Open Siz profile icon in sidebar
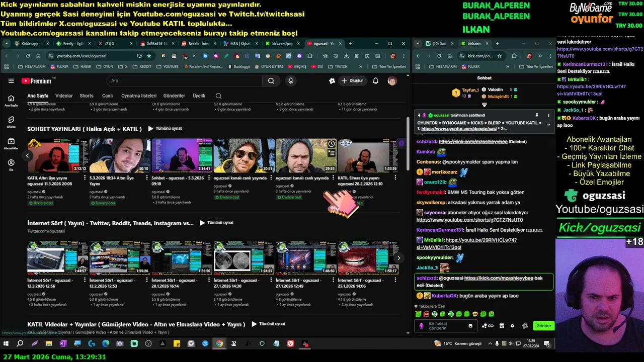 coord(11,165)
